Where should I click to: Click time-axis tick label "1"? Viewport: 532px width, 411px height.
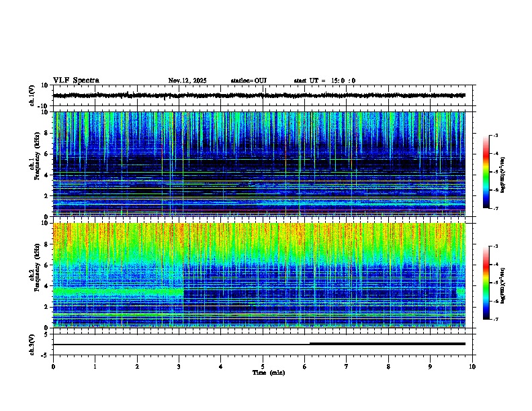pos(95,367)
